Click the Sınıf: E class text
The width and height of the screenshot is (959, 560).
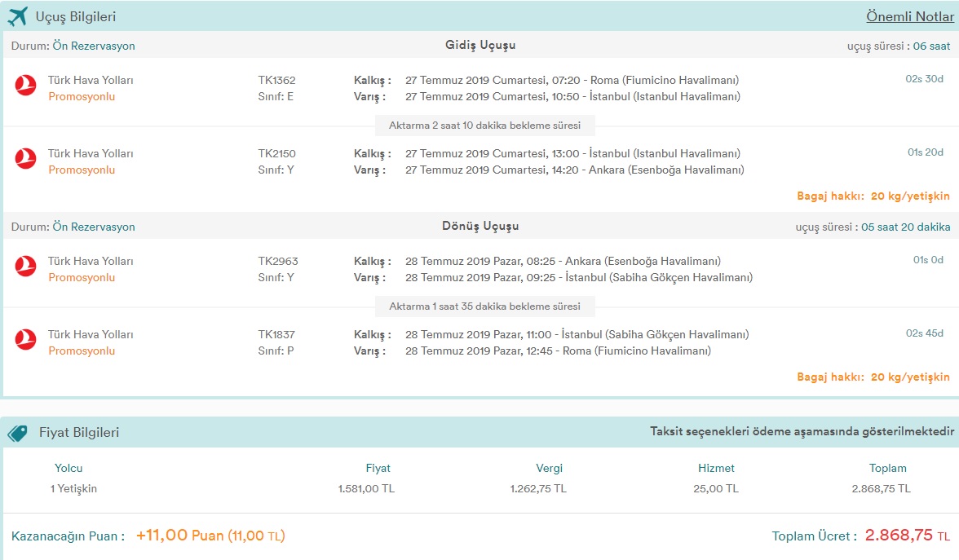tap(276, 96)
